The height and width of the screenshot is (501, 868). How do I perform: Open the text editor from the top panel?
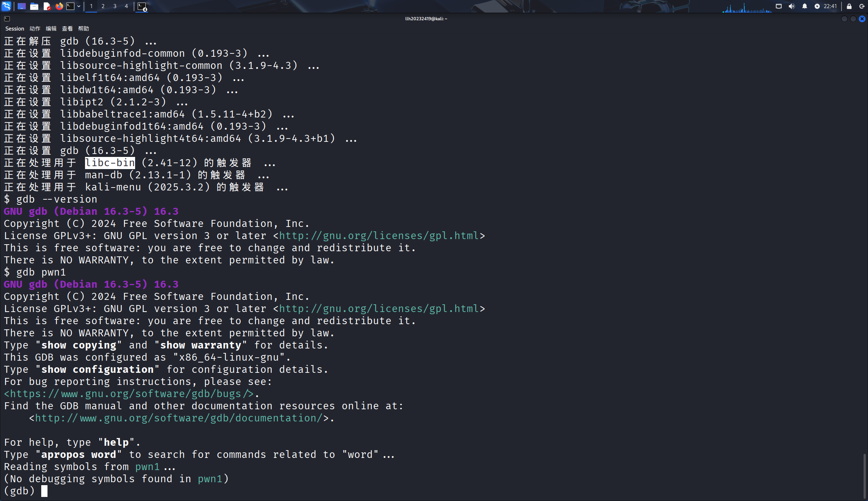tap(47, 6)
